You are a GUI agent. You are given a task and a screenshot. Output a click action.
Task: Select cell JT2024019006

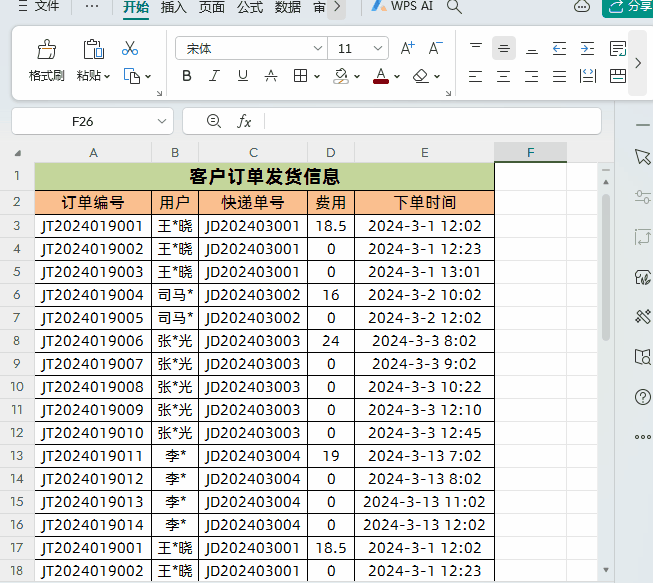[x=93, y=341]
